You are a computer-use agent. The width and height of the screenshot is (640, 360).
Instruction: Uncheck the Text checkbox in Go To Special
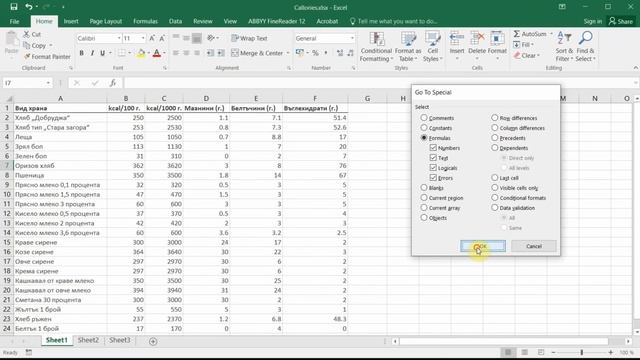click(x=433, y=158)
